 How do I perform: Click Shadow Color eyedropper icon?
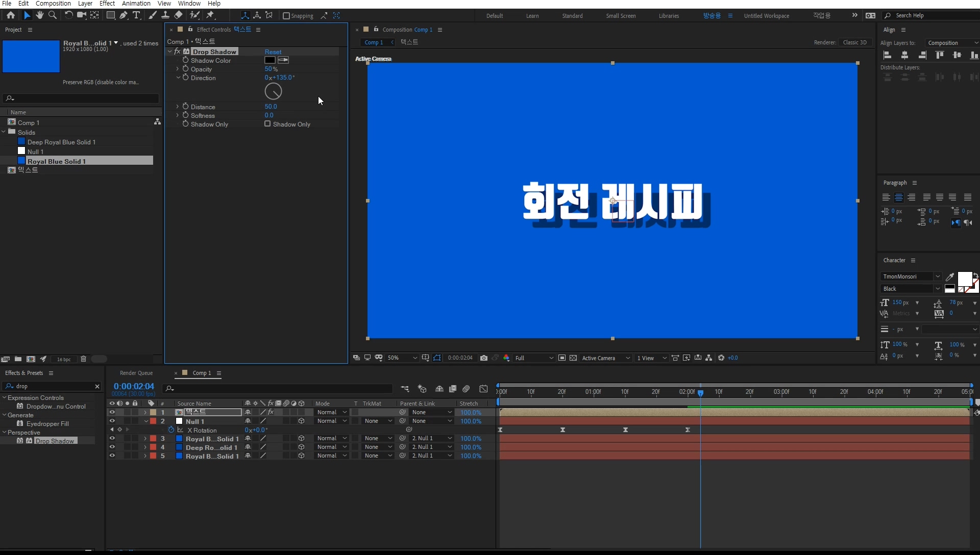283,60
